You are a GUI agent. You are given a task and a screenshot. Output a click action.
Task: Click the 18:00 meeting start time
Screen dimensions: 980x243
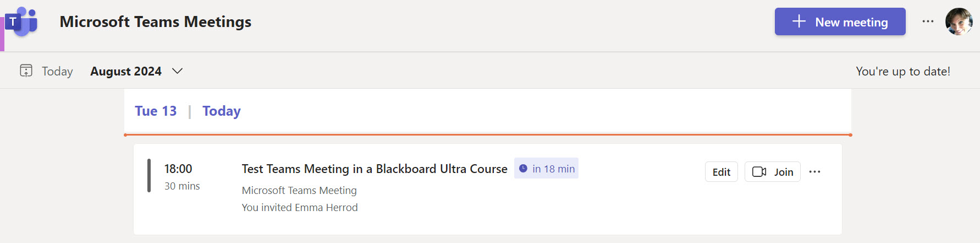pyautogui.click(x=178, y=169)
